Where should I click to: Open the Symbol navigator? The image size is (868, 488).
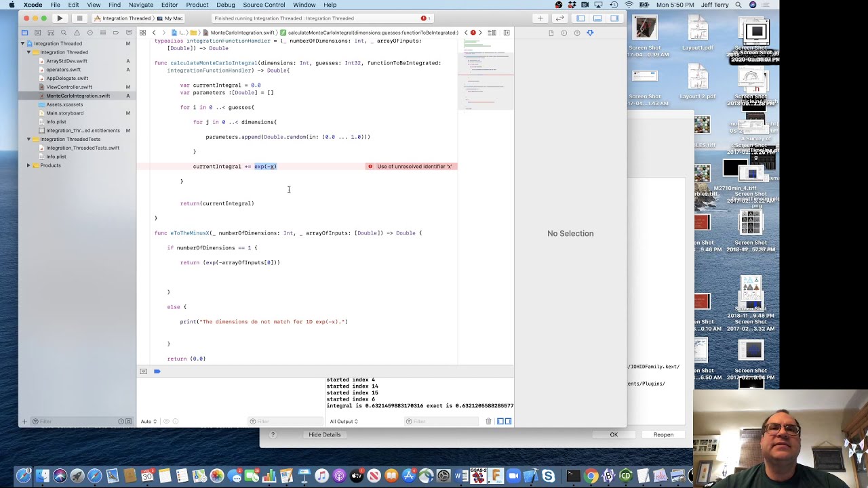tap(50, 33)
